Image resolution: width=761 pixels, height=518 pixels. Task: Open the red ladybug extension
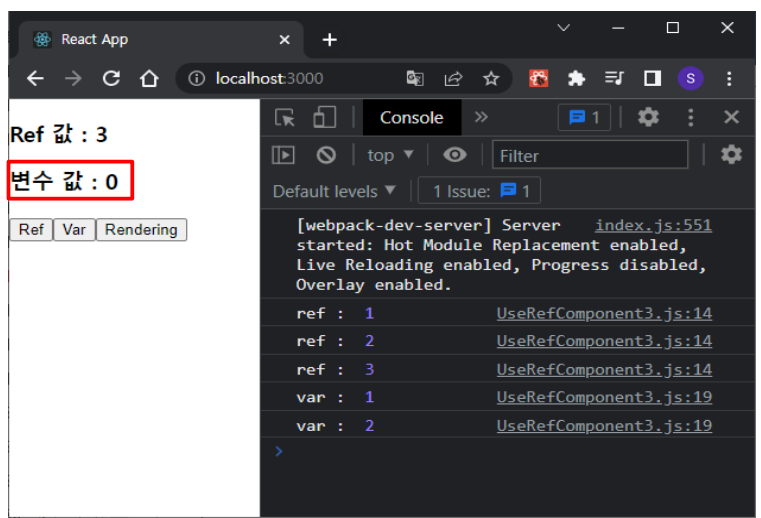point(538,78)
